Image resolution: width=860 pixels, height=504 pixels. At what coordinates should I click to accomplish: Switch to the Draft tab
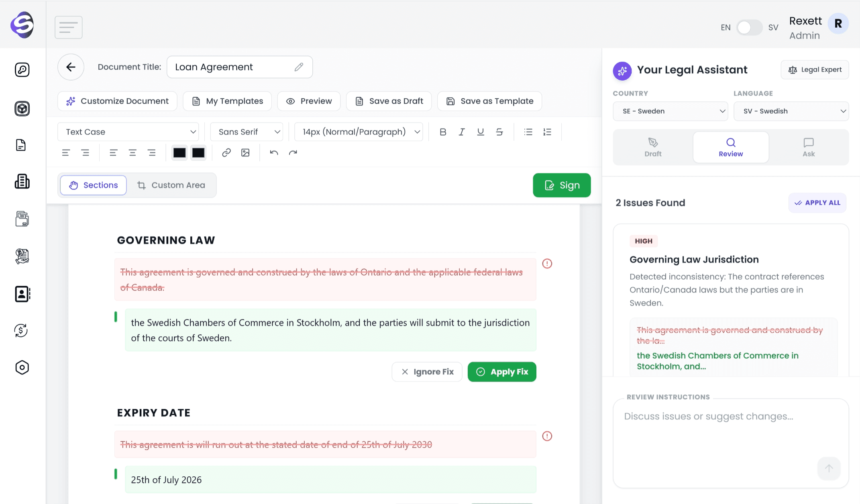(653, 147)
